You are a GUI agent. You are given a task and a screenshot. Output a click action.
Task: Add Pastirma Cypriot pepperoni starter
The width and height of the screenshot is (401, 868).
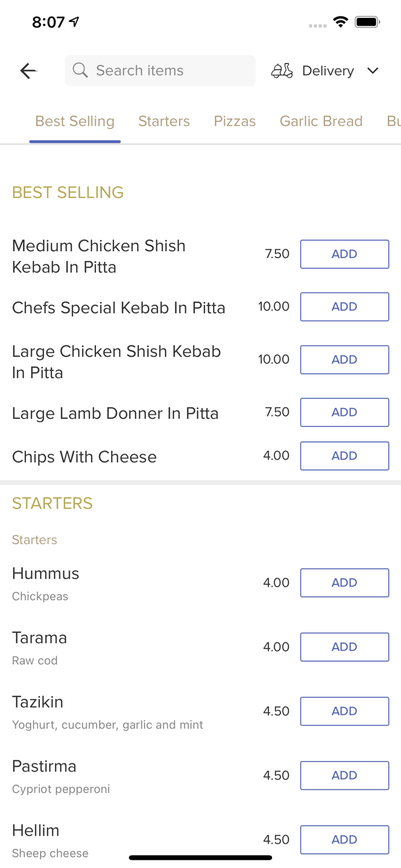point(344,775)
